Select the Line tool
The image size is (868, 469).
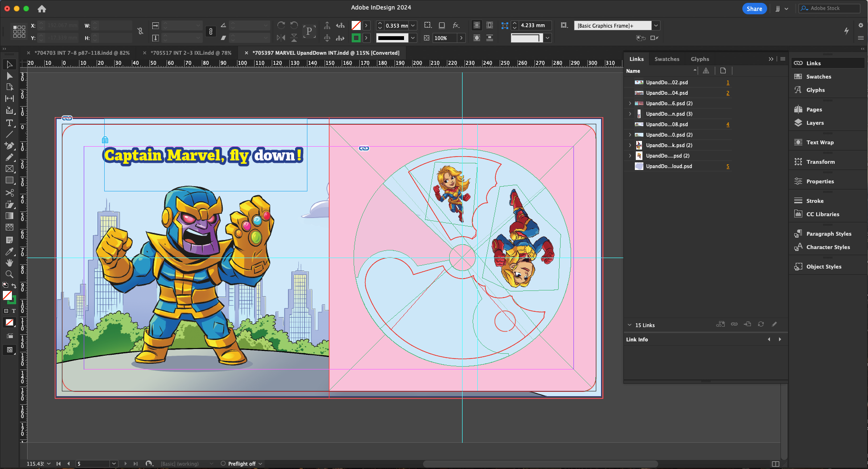[10, 134]
